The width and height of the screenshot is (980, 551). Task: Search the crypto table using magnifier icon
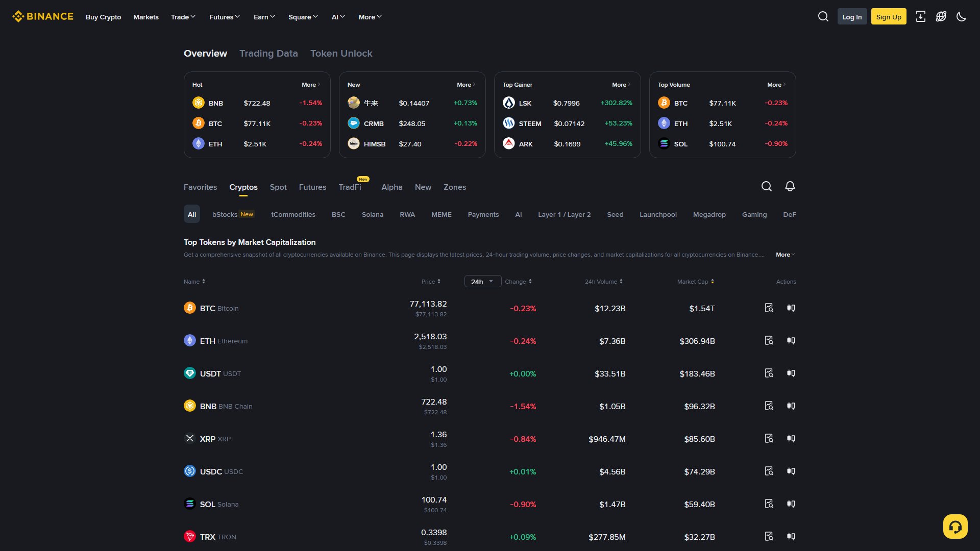tap(766, 186)
